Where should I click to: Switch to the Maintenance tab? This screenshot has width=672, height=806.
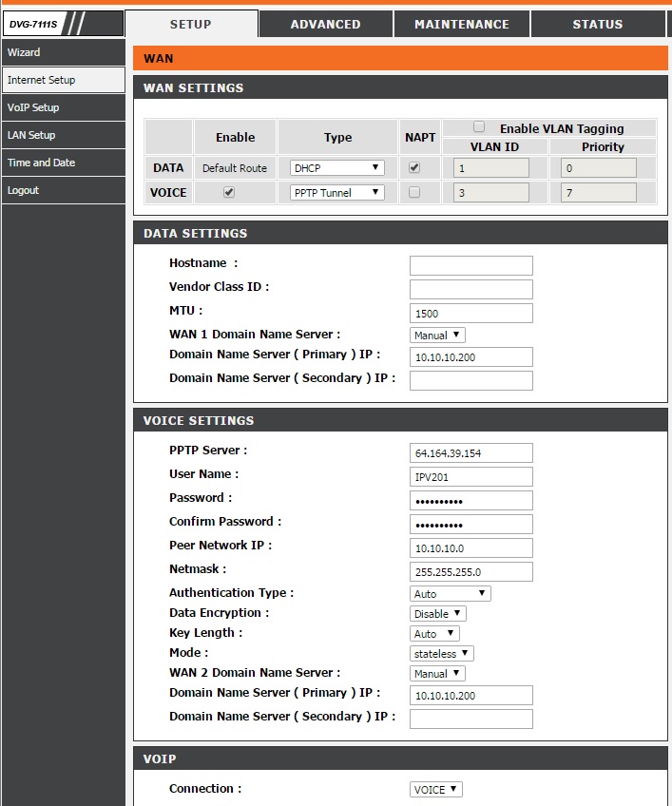pos(461,24)
